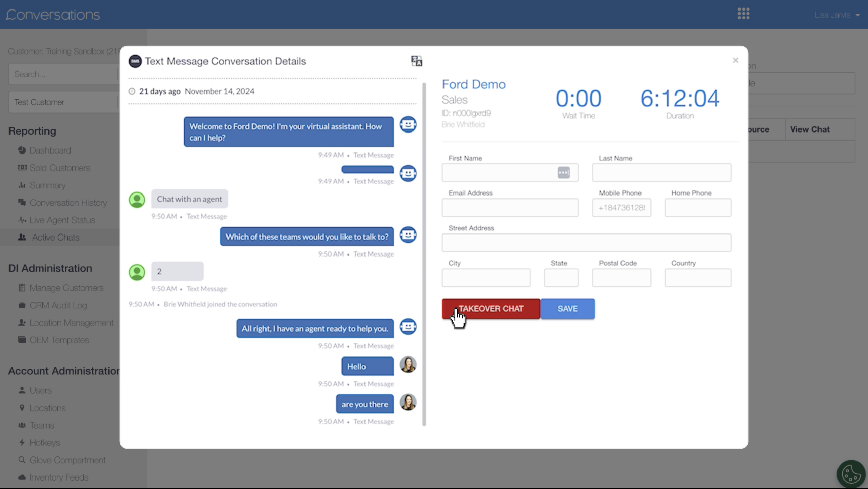868x489 pixels.
Task: Open Users under Account Administration
Action: click(x=40, y=390)
